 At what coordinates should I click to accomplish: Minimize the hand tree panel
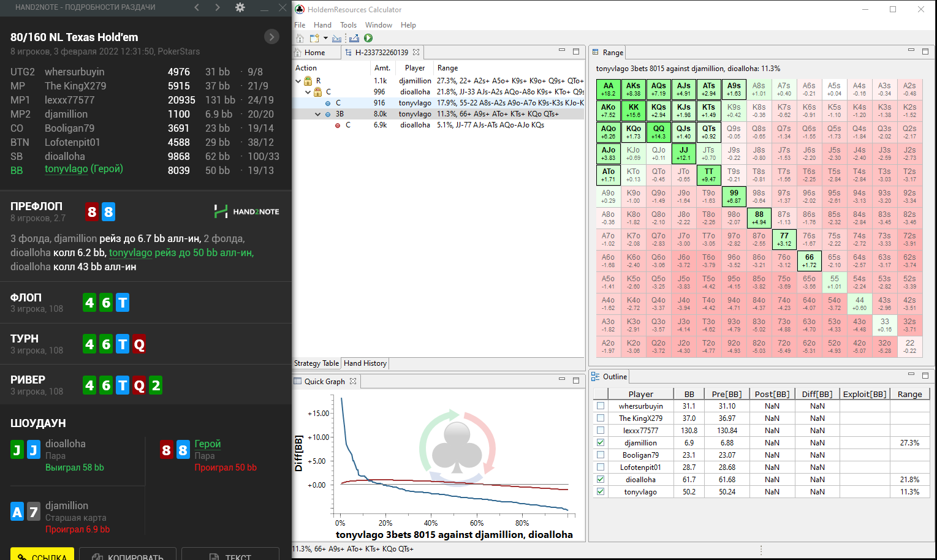coord(562,51)
